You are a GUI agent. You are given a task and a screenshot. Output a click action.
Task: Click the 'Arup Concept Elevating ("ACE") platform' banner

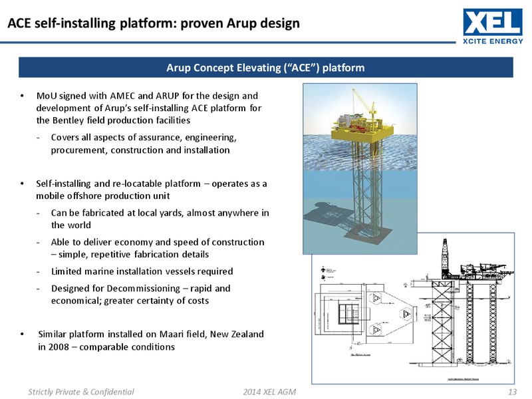point(265,68)
